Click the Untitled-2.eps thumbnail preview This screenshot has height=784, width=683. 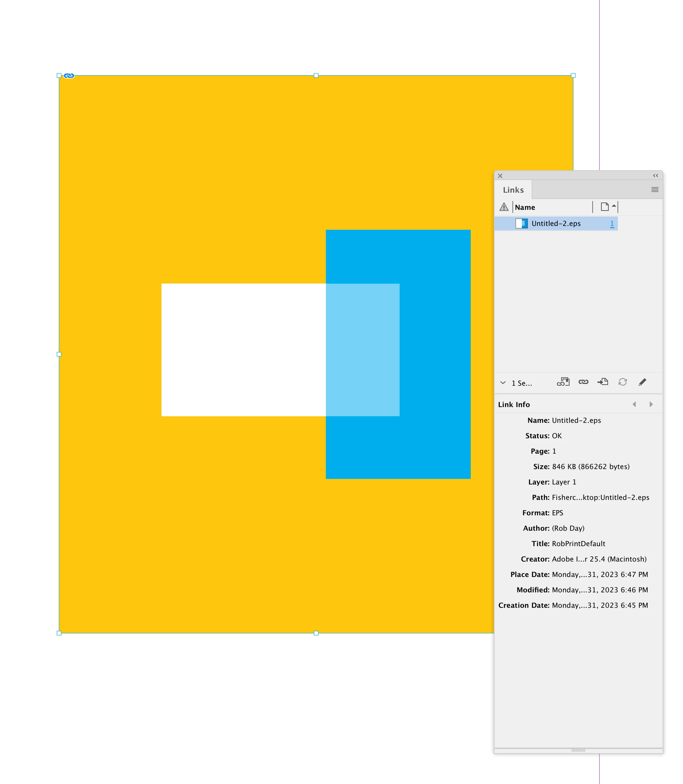[x=522, y=224]
